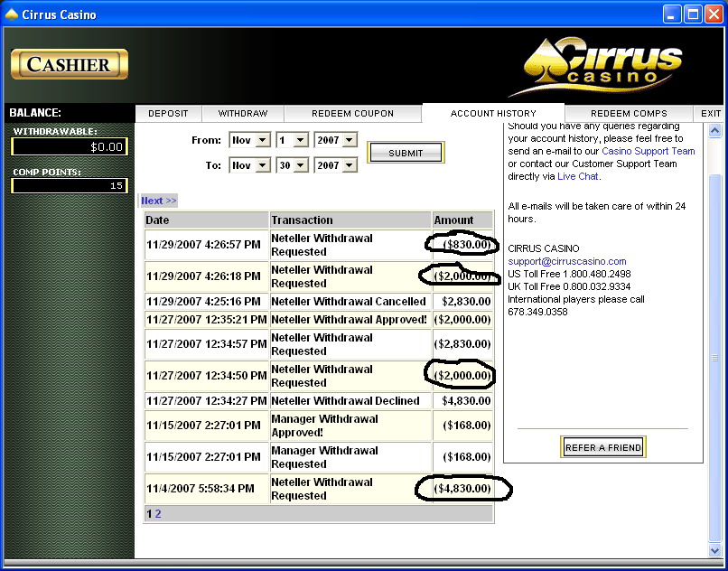Click the ($4,830.00) amount on 11/4/2007
Image resolution: width=728 pixels, height=571 pixels.
coord(462,489)
